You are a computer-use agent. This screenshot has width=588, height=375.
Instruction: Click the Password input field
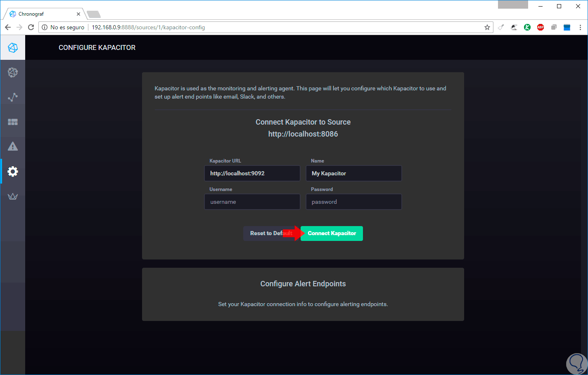pyautogui.click(x=354, y=202)
